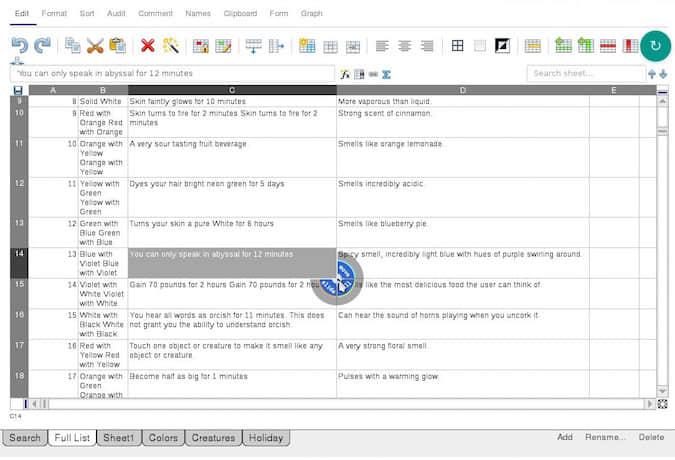Click the Paste clipboard icon
Image resolution: width=675 pixels, height=460 pixels.
click(x=118, y=46)
